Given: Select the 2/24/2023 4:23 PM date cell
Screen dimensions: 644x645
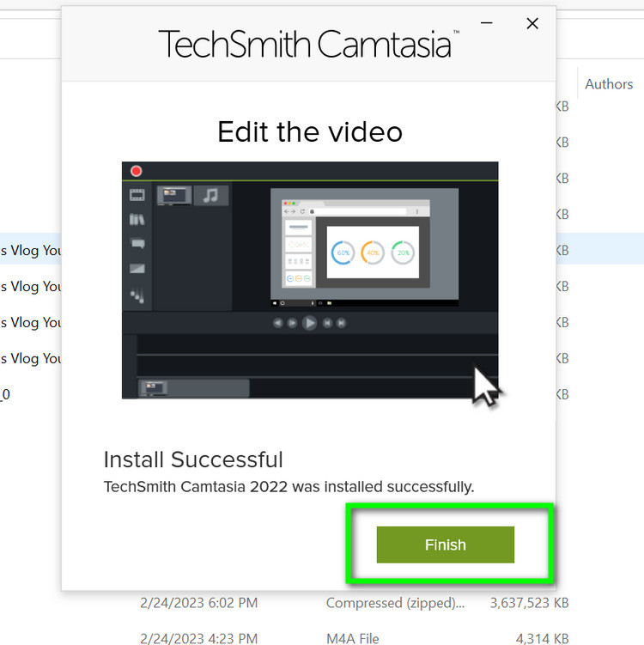Looking at the screenshot, I should pyautogui.click(x=198, y=638).
